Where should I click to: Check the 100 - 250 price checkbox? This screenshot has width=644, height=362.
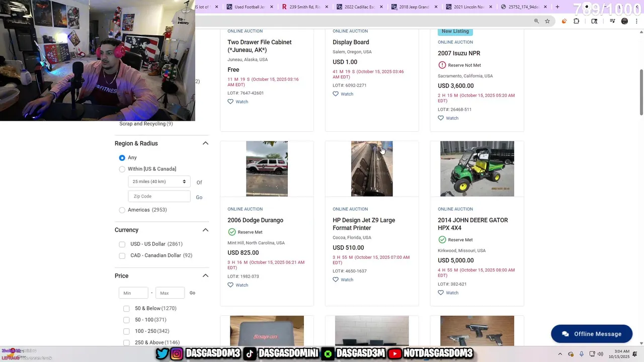click(x=126, y=331)
